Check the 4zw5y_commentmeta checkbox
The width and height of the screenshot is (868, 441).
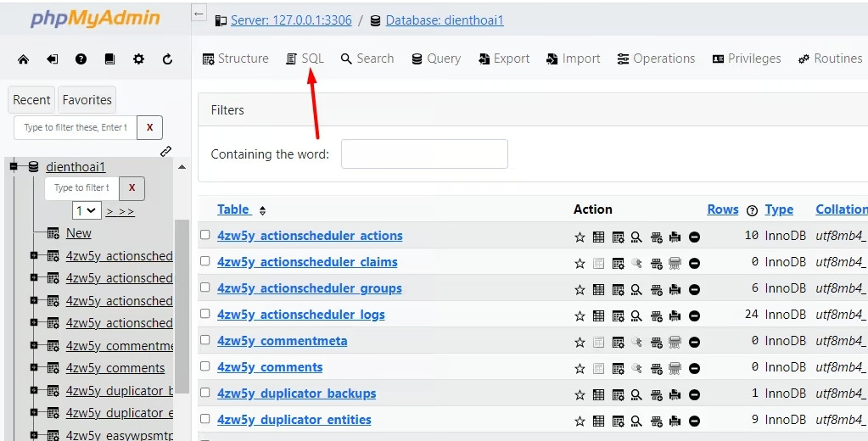[x=204, y=340]
